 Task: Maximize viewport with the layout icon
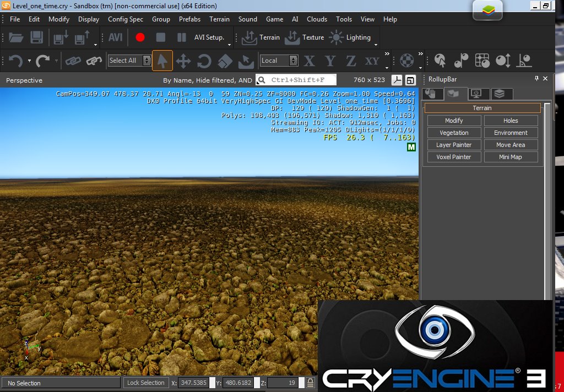tap(410, 80)
